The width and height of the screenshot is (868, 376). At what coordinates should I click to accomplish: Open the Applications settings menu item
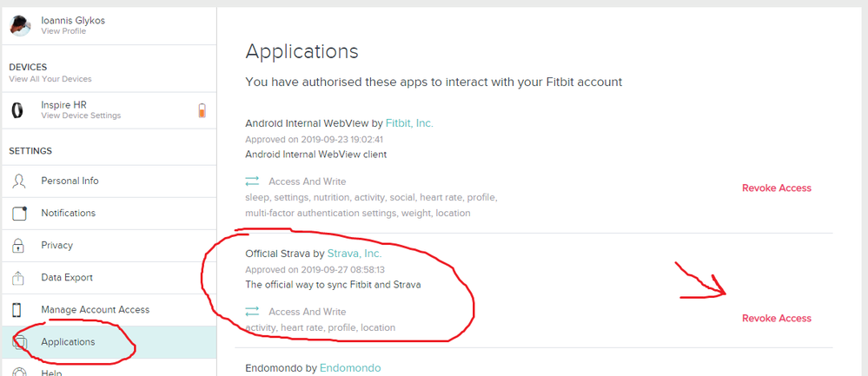click(68, 342)
